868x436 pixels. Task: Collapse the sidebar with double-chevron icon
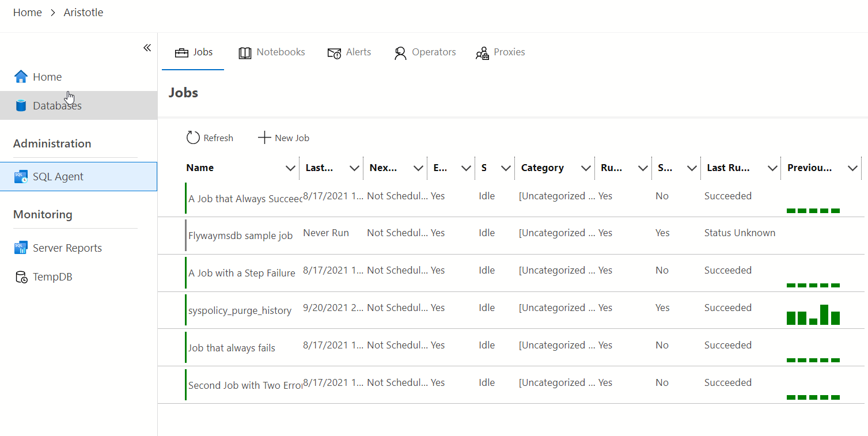(147, 48)
